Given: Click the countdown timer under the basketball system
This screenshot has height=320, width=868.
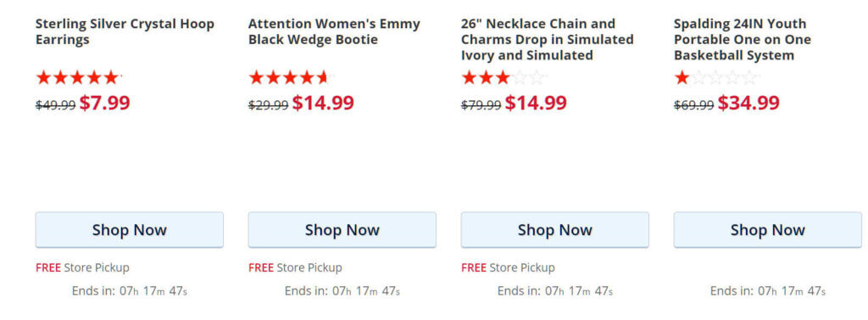Looking at the screenshot, I should pyautogui.click(x=768, y=290).
